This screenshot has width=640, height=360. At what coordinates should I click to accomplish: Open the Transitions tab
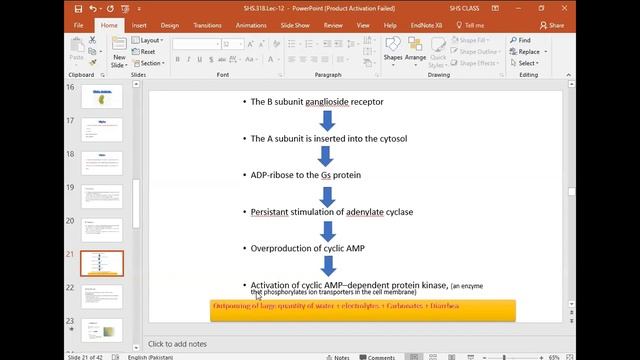pos(207,25)
